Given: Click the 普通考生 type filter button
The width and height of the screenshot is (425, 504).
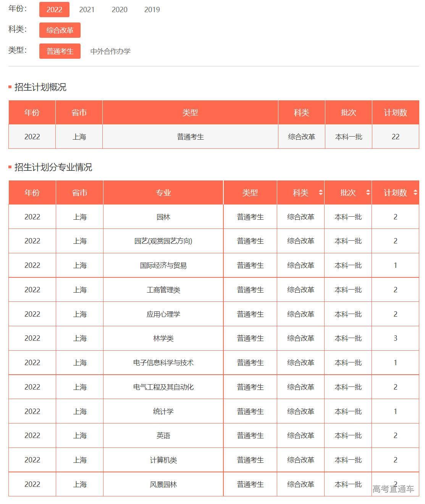Looking at the screenshot, I should (60, 51).
